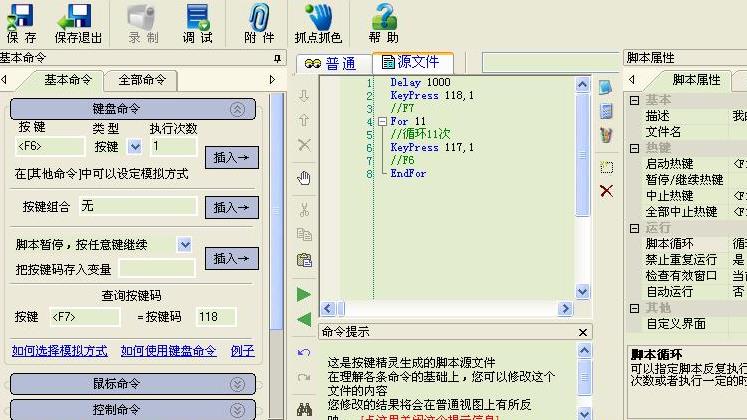Click the blue book icon right of editor

[x=606, y=87]
